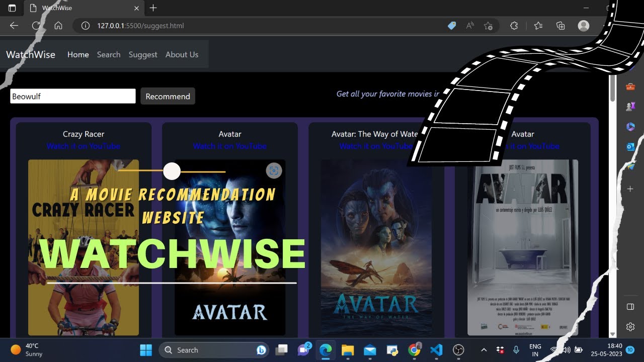The height and width of the screenshot is (362, 644).
Task: Click the taskbar Search box
Action: click(214, 350)
